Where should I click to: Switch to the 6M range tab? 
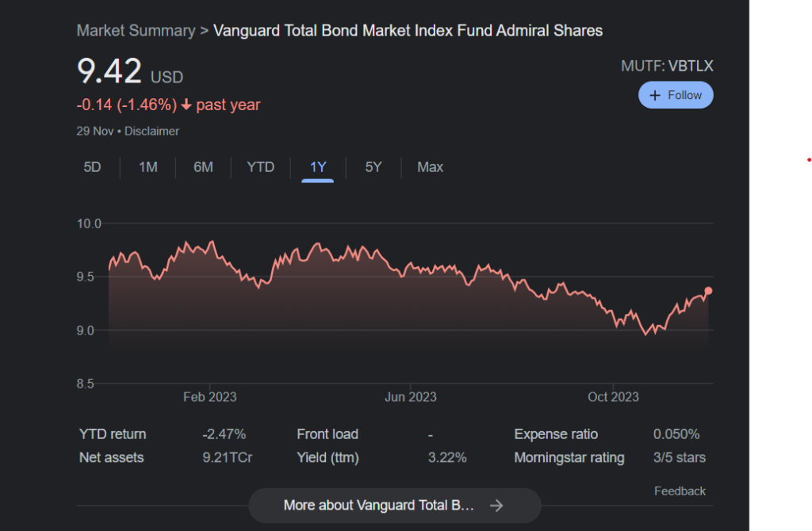tap(203, 167)
